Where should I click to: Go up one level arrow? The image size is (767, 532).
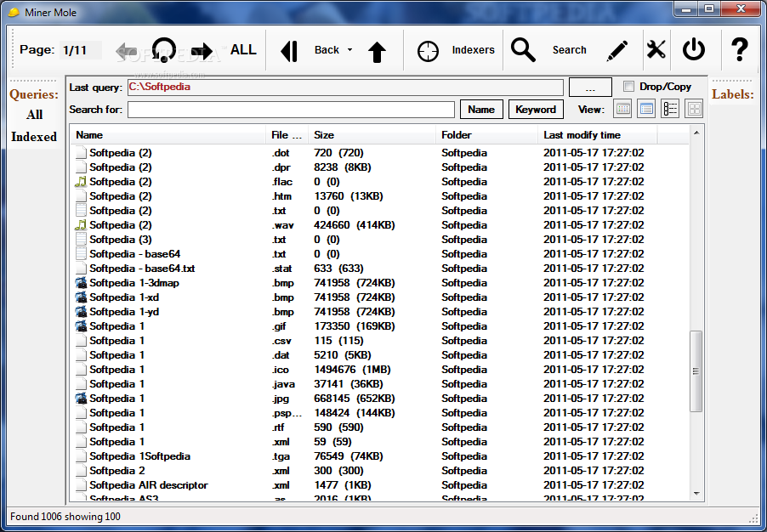(x=378, y=51)
